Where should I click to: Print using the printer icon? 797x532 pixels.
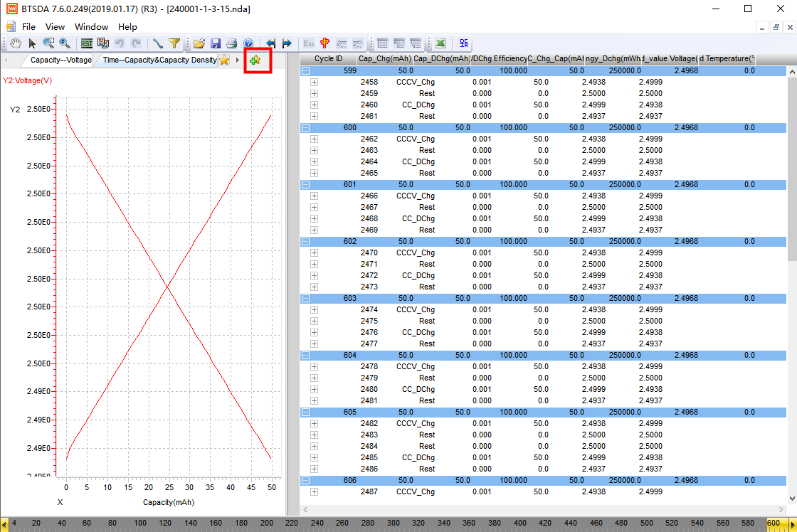click(x=232, y=43)
